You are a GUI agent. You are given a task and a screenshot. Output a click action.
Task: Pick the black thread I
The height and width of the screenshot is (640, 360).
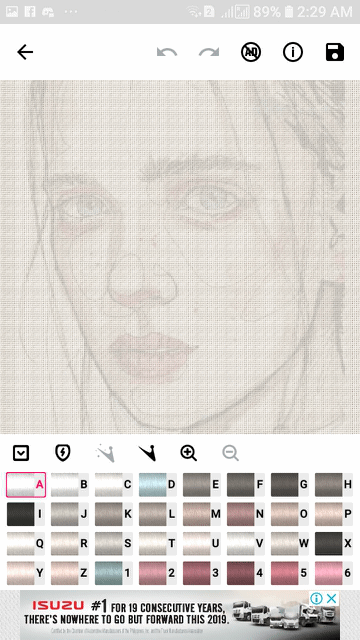click(26, 514)
